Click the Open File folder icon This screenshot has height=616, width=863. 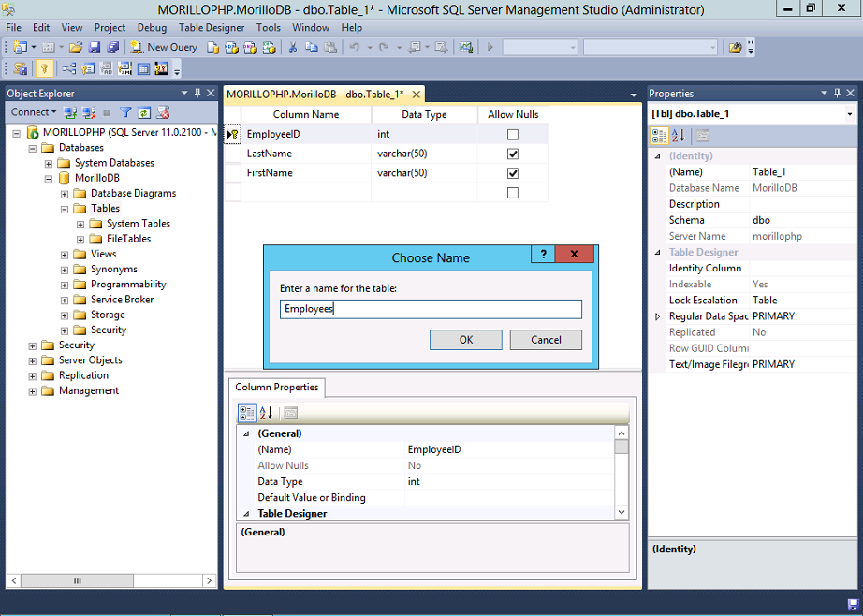pyautogui.click(x=76, y=48)
